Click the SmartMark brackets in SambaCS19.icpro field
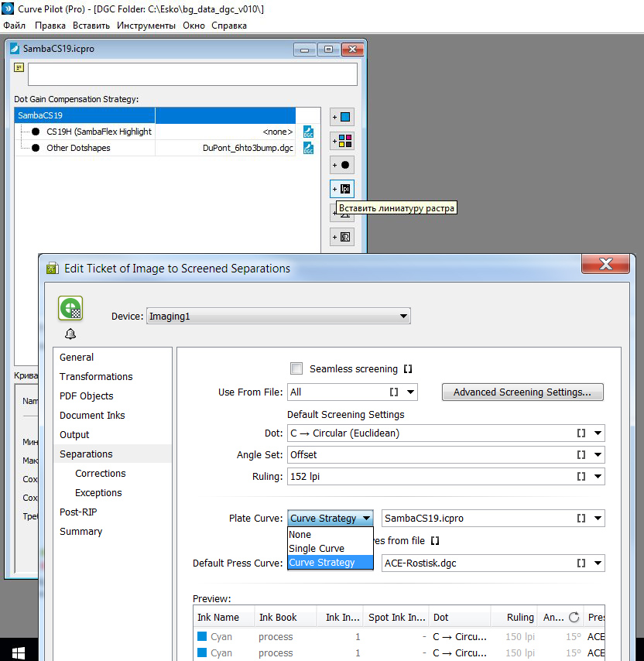 581,518
